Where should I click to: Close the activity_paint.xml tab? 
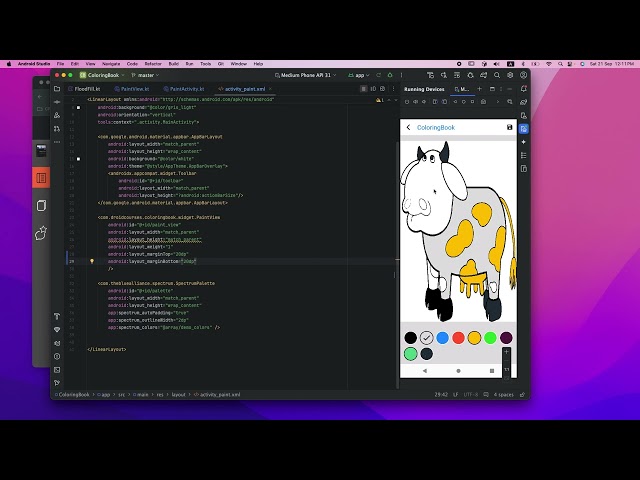(270, 89)
